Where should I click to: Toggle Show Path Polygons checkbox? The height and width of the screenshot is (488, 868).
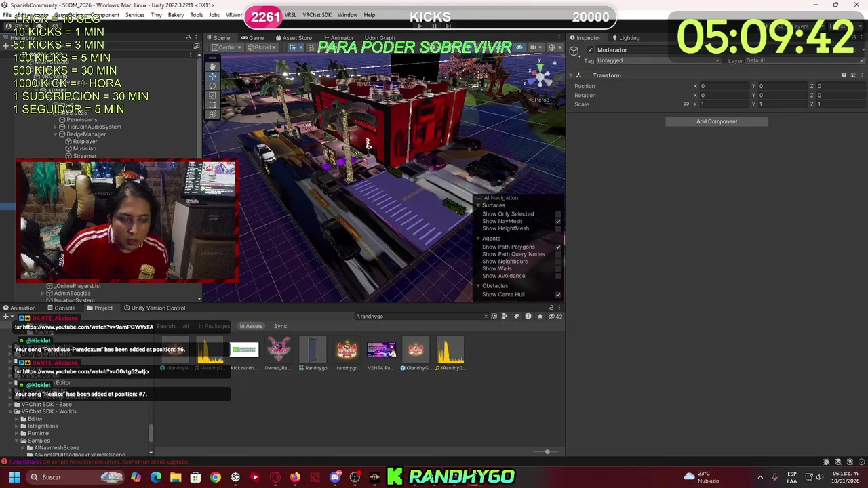[558, 247]
